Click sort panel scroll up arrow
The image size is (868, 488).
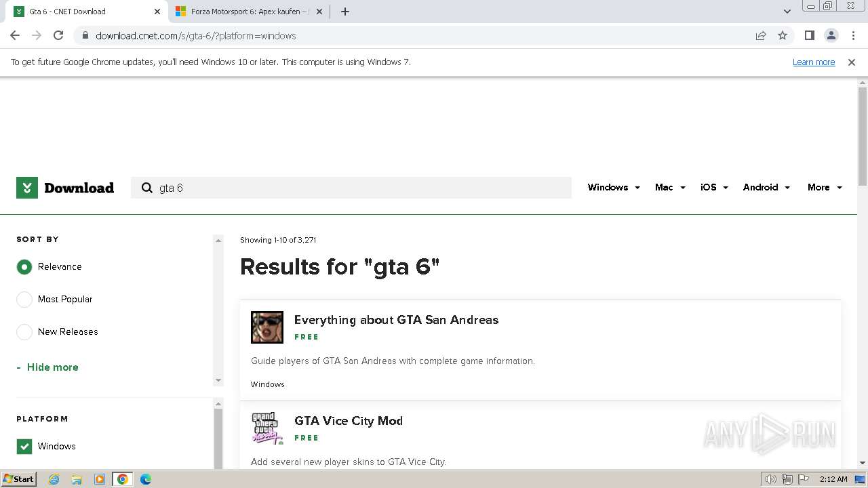pyautogui.click(x=218, y=240)
